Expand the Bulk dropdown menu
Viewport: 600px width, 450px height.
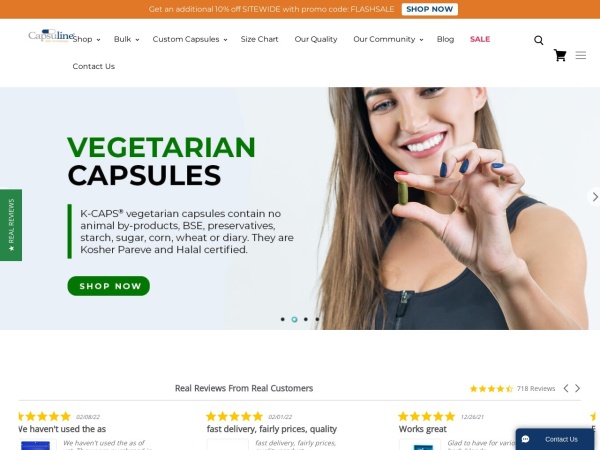tap(126, 39)
